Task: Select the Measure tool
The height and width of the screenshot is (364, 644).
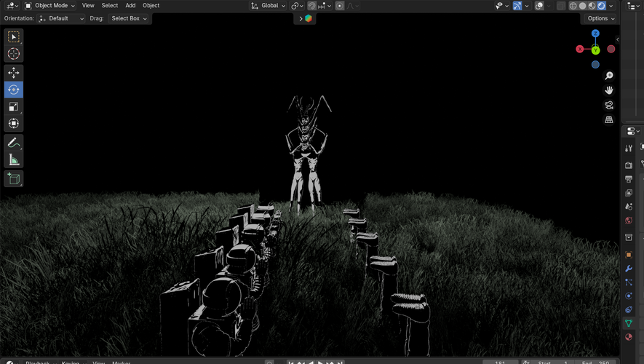Action: [13, 160]
